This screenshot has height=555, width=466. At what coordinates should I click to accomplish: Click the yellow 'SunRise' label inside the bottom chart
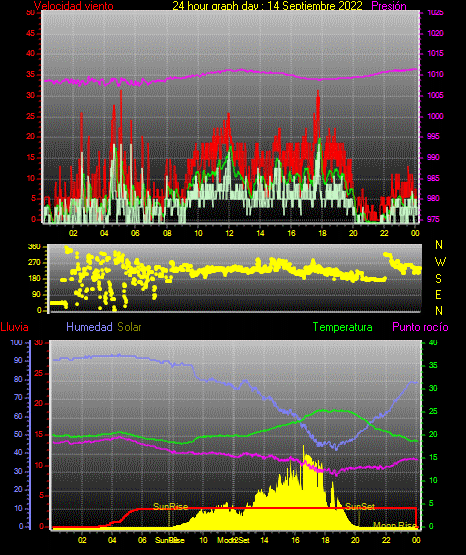171,507
